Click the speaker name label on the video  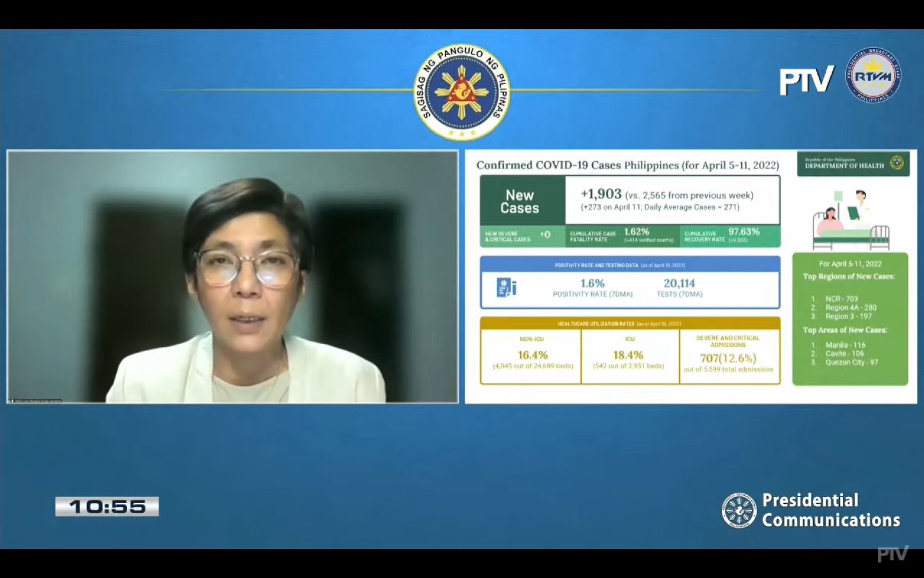click(x=35, y=399)
